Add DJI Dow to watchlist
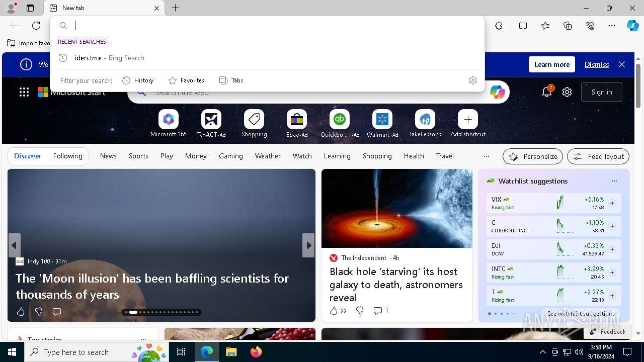This screenshot has height=362, width=644. [x=612, y=249]
